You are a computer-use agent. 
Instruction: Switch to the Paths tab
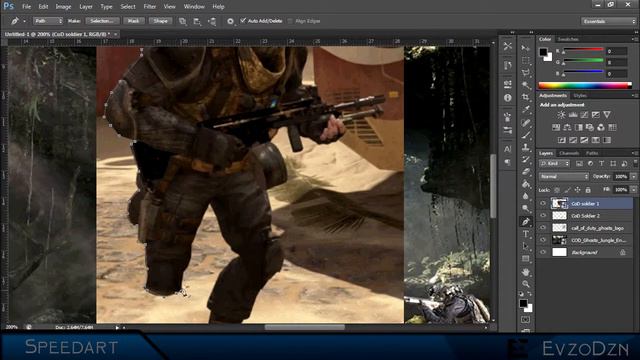click(592, 153)
